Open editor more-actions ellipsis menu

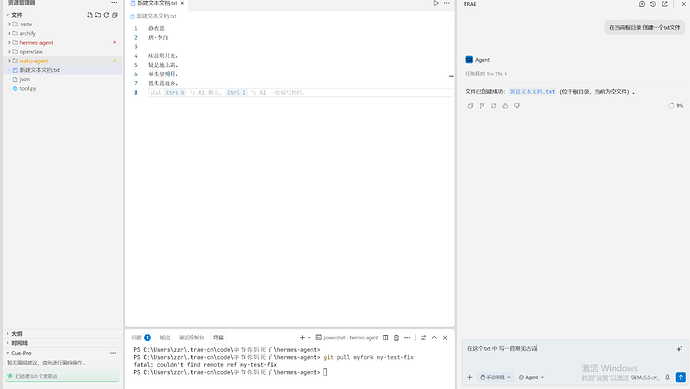(447, 3)
